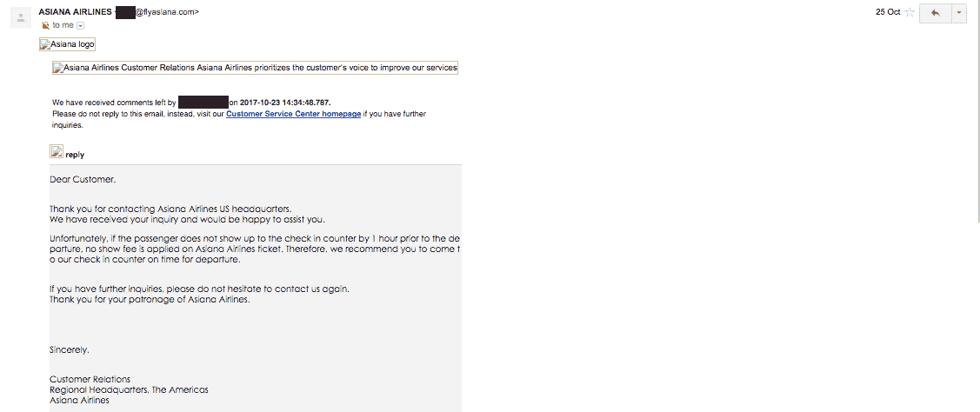Viewport: 980px width, 412px height.
Task: Open the Customer Service Center homepage link
Action: (x=293, y=114)
